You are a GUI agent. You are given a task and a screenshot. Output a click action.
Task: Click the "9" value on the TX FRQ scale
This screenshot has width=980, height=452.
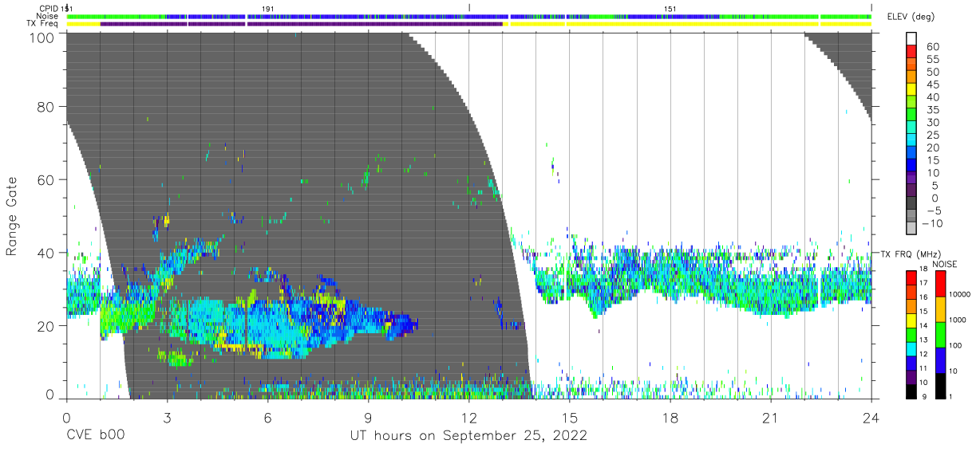(x=924, y=397)
